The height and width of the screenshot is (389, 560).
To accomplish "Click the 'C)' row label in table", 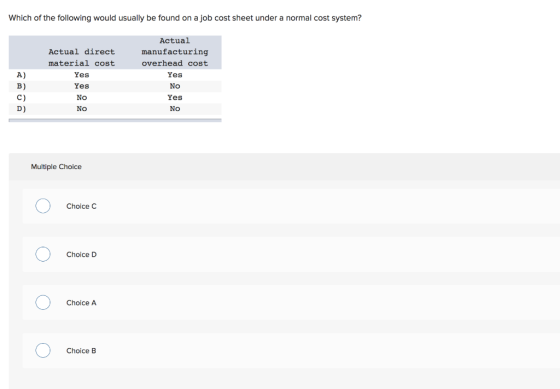I will tap(21, 98).
